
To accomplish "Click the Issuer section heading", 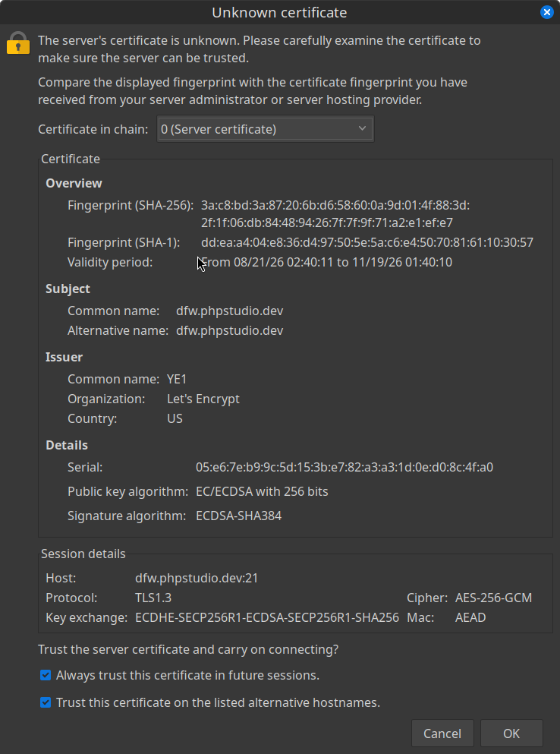I will pos(64,357).
